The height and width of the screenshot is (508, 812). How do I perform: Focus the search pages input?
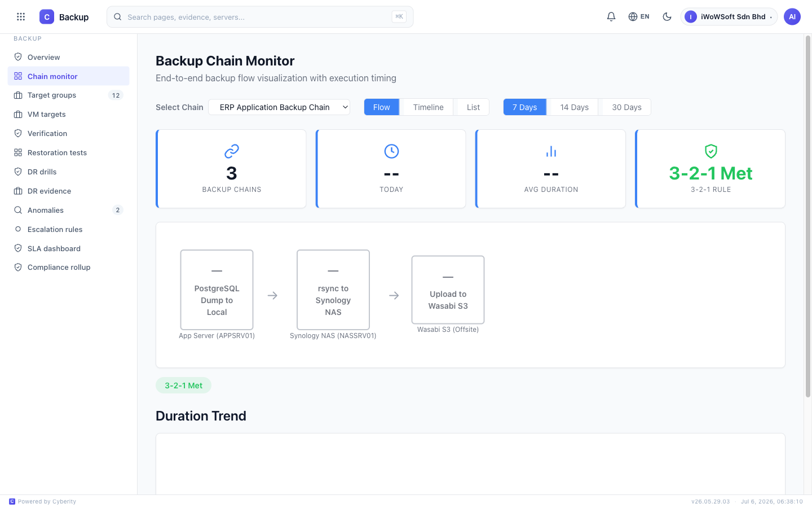260,17
